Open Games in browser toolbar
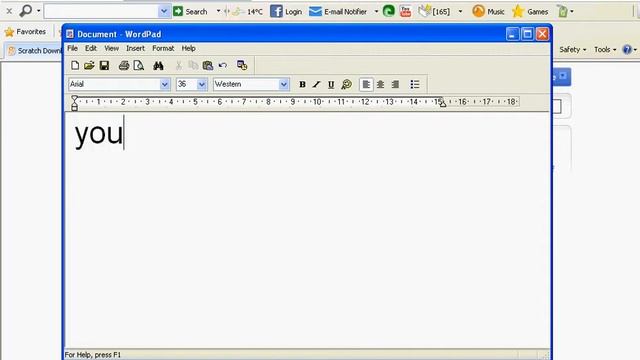640x360 pixels. (x=530, y=11)
